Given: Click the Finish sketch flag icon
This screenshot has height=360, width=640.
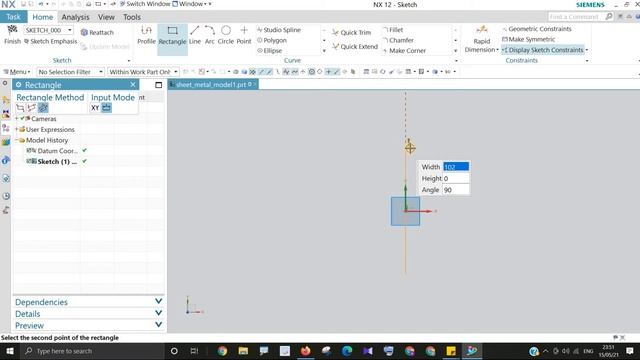Looking at the screenshot, I should (x=12, y=30).
